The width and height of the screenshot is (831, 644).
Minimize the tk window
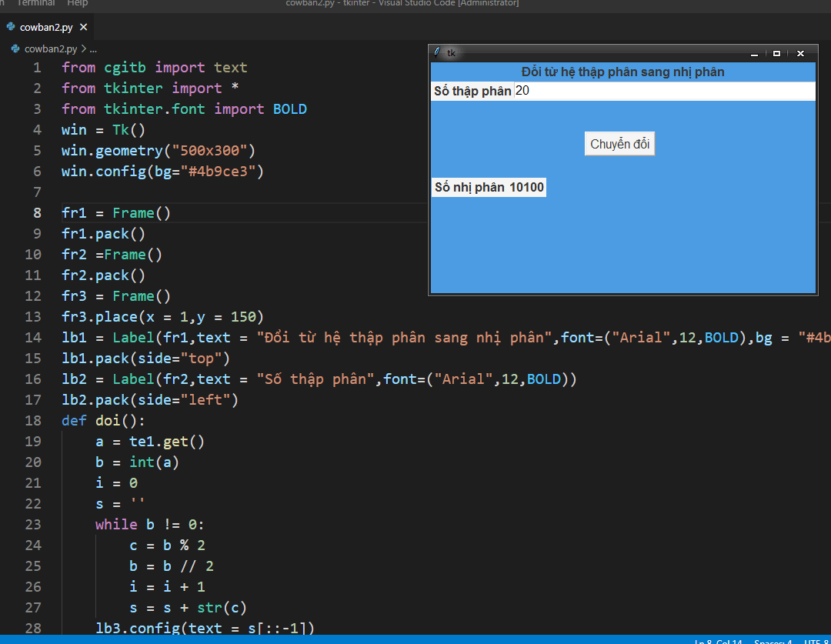[754, 53]
